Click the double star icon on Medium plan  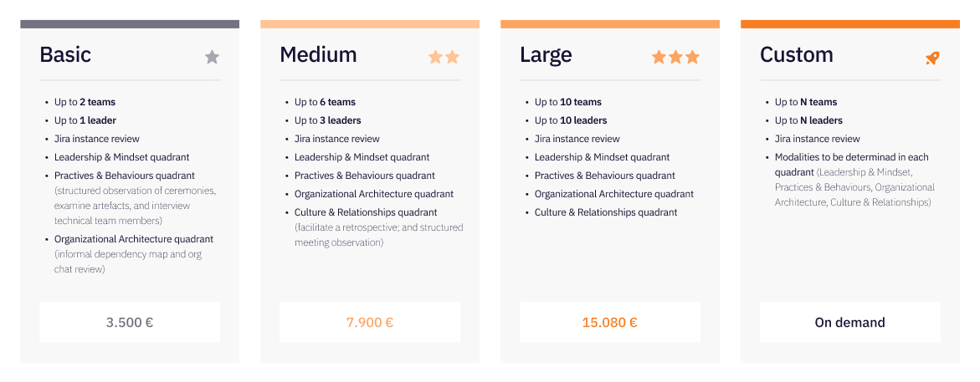tap(444, 58)
